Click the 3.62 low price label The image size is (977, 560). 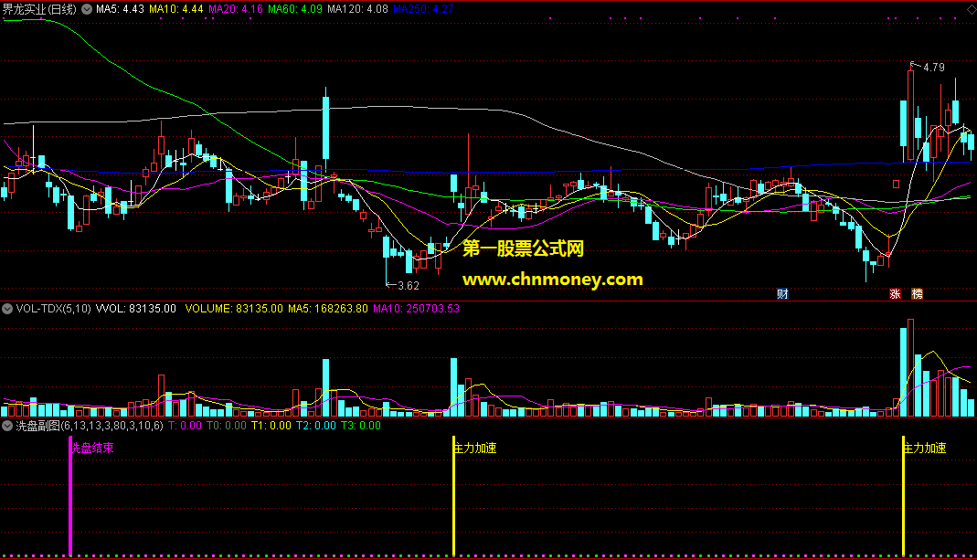409,286
